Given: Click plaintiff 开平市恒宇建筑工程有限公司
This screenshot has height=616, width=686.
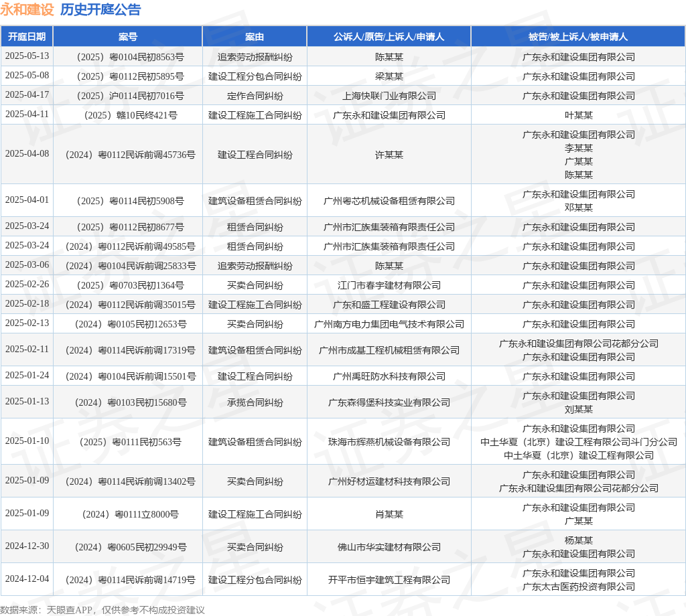Looking at the screenshot, I should point(389,580).
